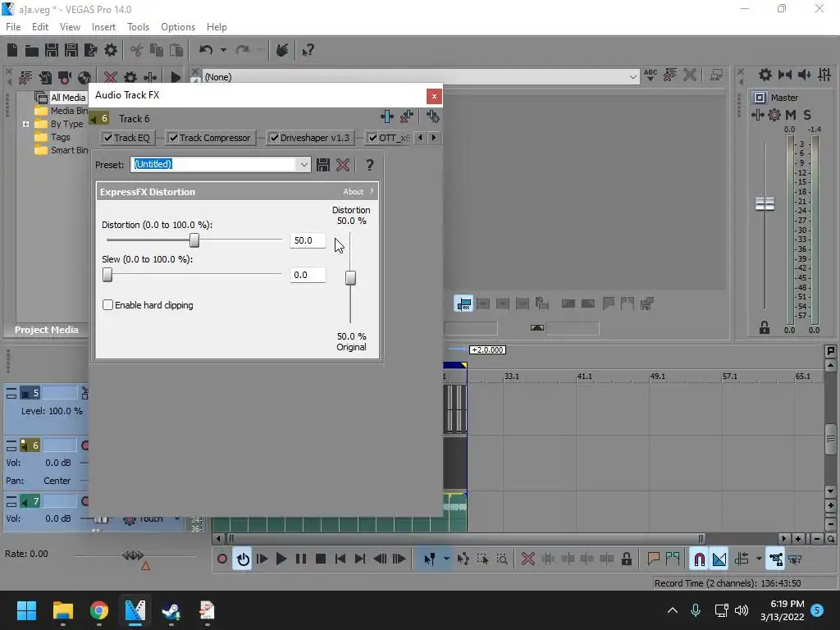Open the Edit menu
The width and height of the screenshot is (840, 630).
pyautogui.click(x=40, y=27)
